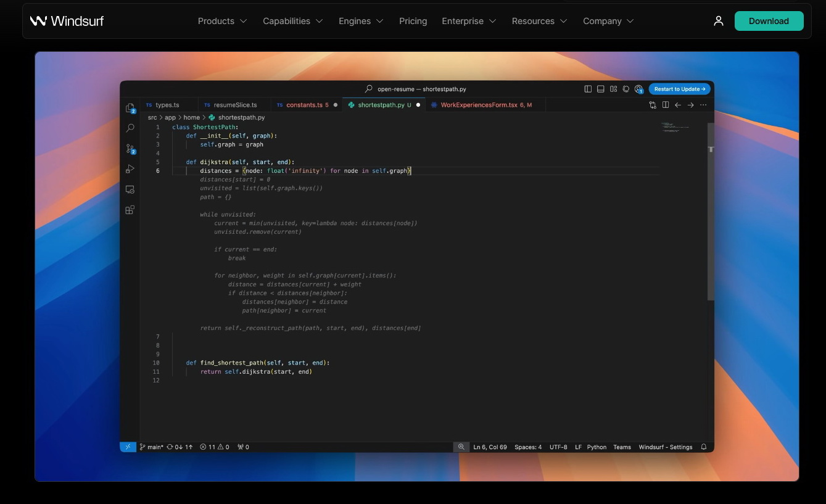Open Windsurf - Settings in status bar

pyautogui.click(x=666, y=447)
